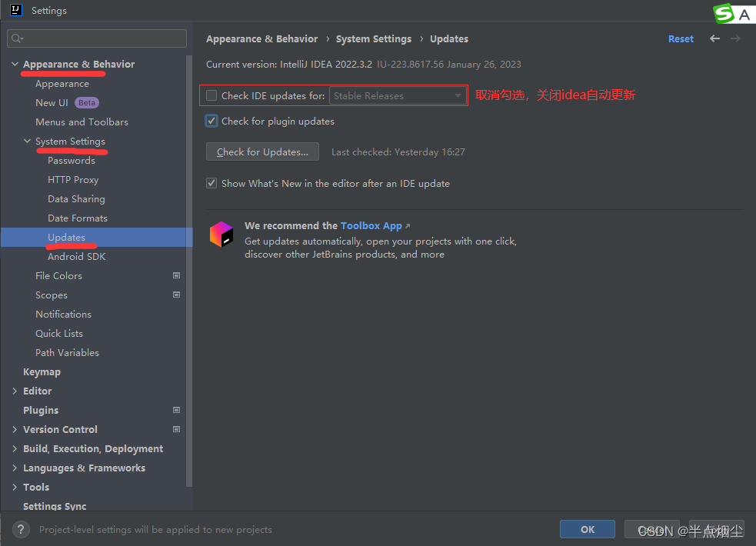Click the Beta badge next to New UI

87,102
